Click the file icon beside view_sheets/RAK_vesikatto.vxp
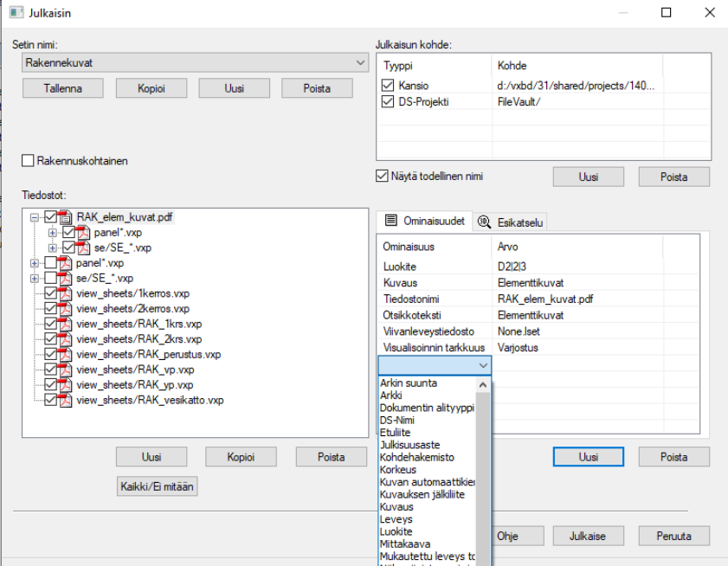 coord(66,400)
